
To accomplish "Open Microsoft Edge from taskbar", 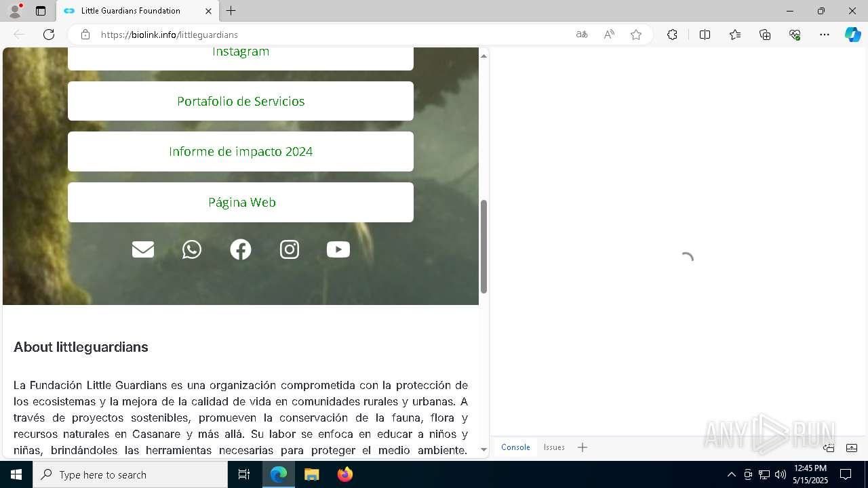I will pyautogui.click(x=279, y=474).
